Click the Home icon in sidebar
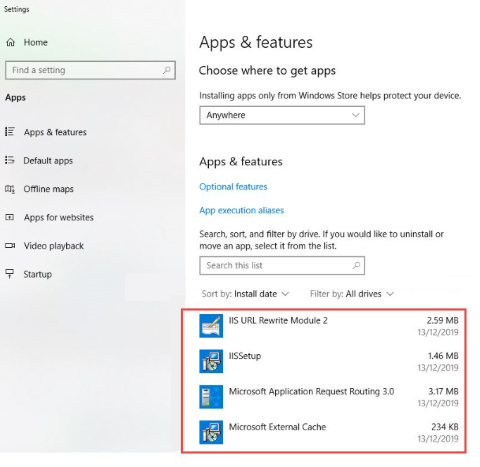 click(x=11, y=42)
